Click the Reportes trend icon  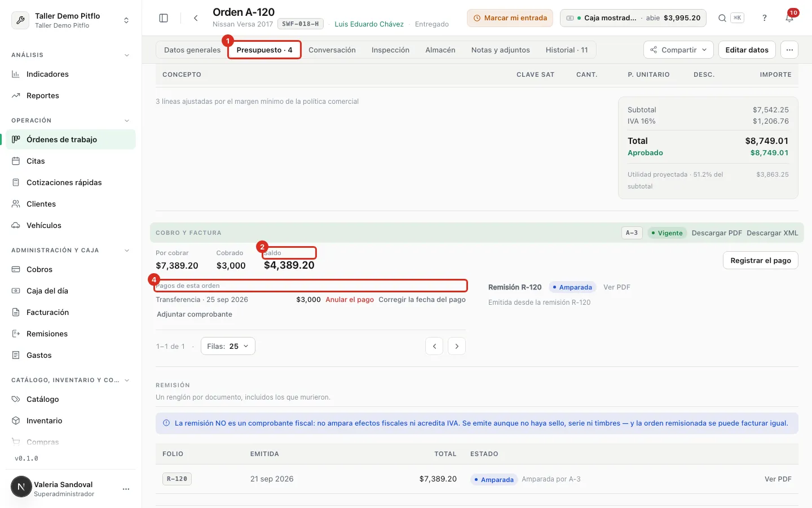(16, 96)
